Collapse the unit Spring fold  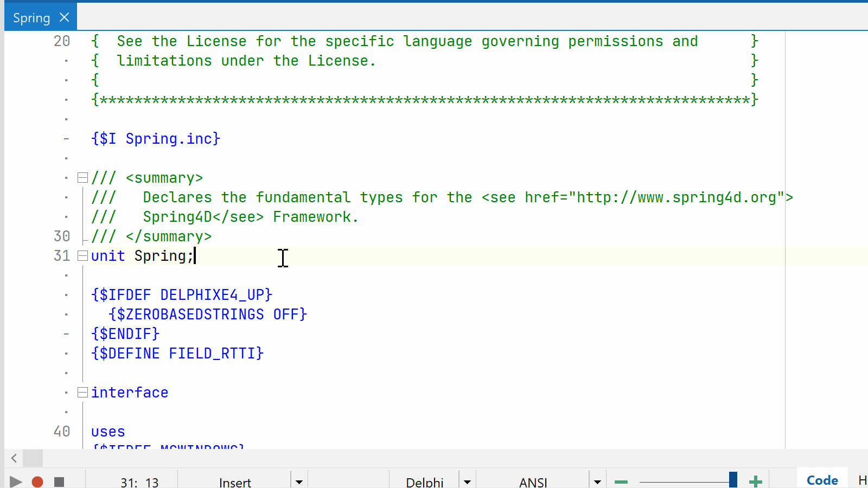(x=82, y=256)
